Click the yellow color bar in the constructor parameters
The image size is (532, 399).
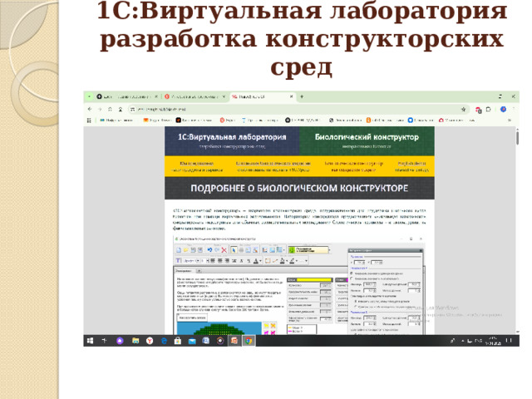[x=313, y=280]
